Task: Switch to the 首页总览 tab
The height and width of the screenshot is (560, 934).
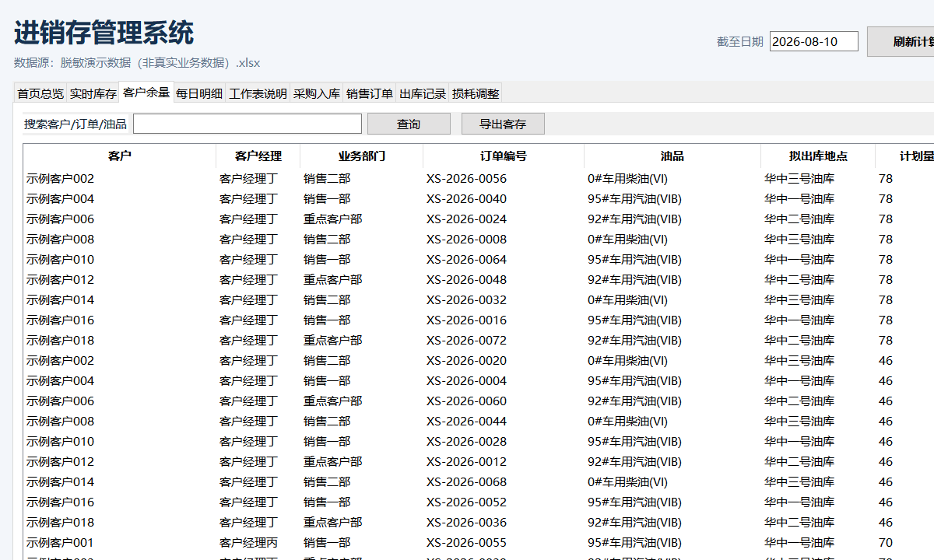Action: pyautogui.click(x=40, y=93)
